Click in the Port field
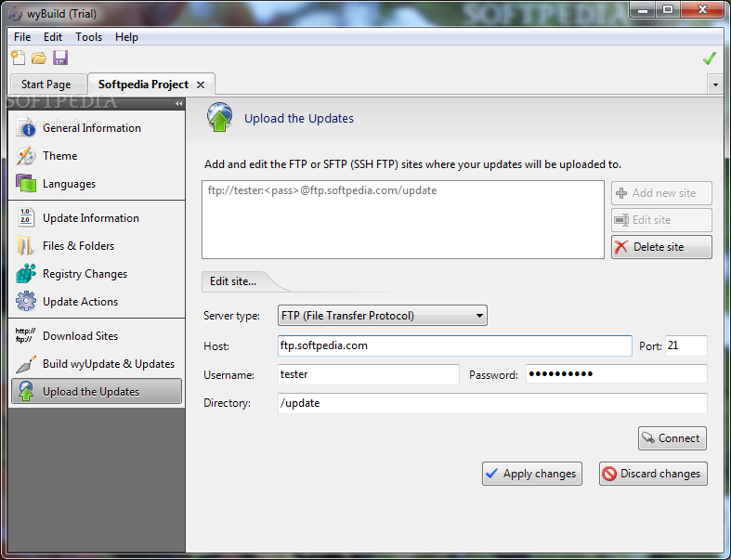Screen dimensions: 731x560 click(x=685, y=345)
